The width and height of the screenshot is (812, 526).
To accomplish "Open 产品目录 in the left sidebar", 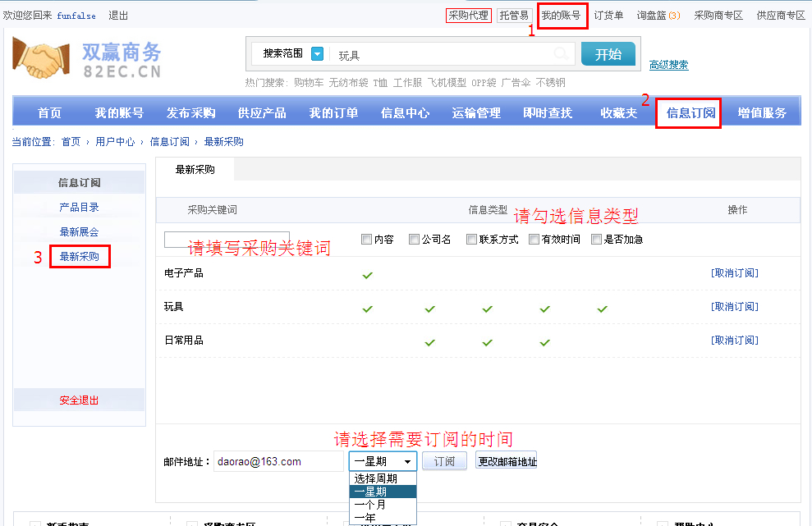I will [x=79, y=208].
